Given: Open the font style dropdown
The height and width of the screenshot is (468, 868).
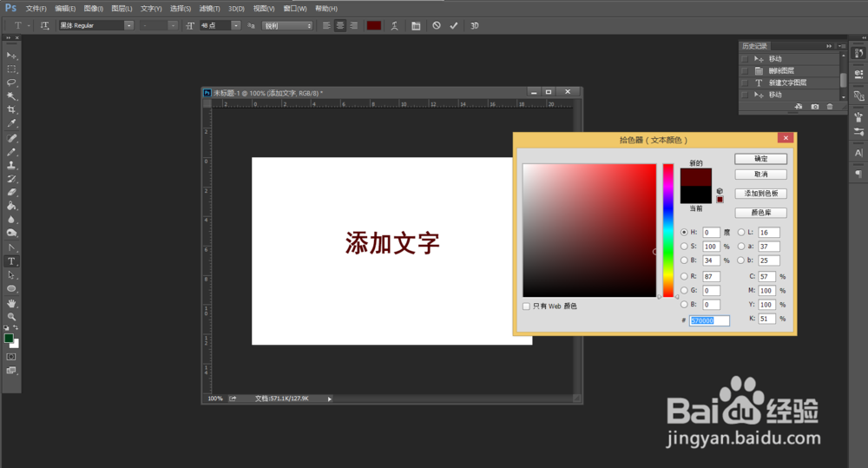Looking at the screenshot, I should tap(174, 25).
